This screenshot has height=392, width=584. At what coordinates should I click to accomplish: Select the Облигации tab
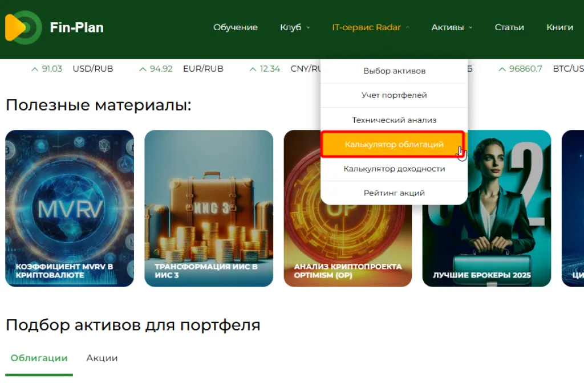[39, 358]
